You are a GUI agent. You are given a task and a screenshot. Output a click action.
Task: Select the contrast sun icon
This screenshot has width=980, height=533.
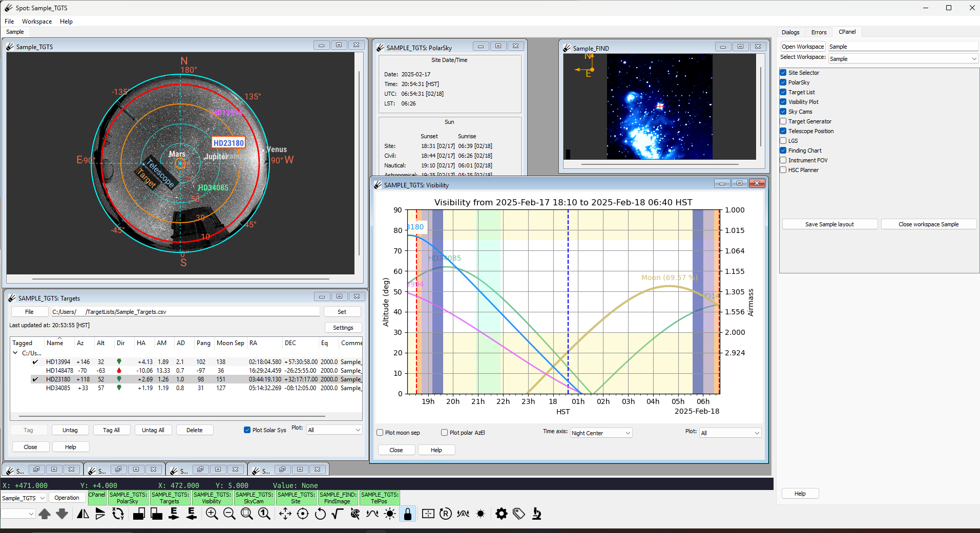390,514
